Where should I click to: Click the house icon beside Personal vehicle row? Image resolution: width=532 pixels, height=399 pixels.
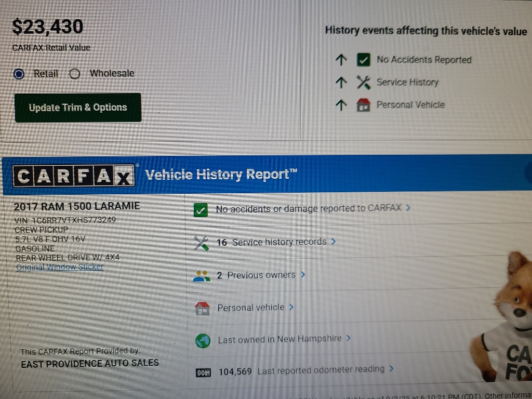[x=203, y=309]
